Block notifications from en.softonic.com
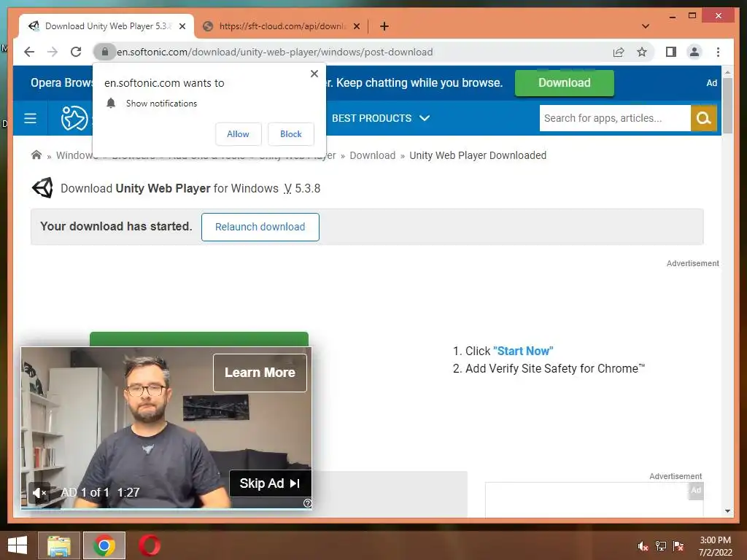747x560 pixels. click(291, 134)
